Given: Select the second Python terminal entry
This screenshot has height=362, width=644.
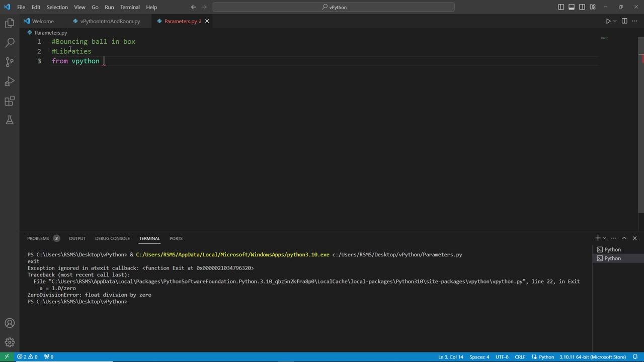Looking at the screenshot, I should click(618, 258).
